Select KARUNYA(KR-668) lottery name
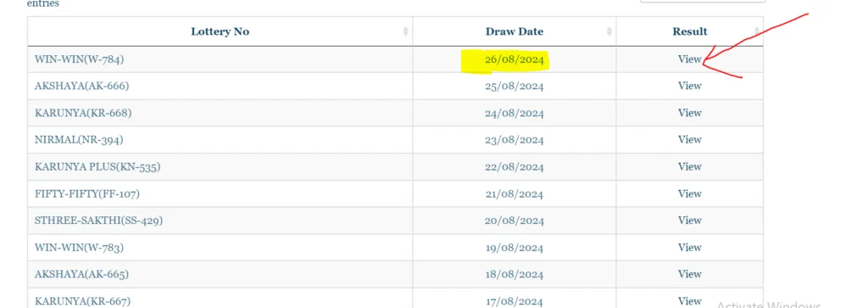 pyautogui.click(x=83, y=113)
